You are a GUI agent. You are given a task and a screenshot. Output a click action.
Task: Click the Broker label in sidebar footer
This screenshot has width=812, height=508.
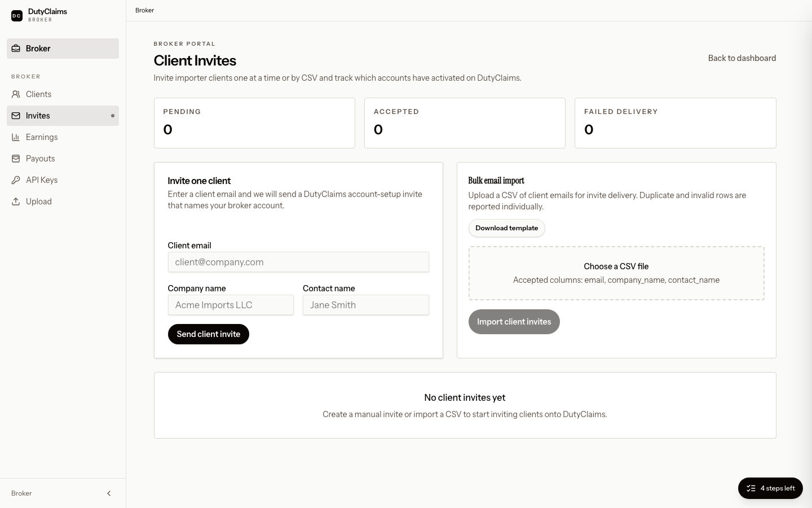21,493
